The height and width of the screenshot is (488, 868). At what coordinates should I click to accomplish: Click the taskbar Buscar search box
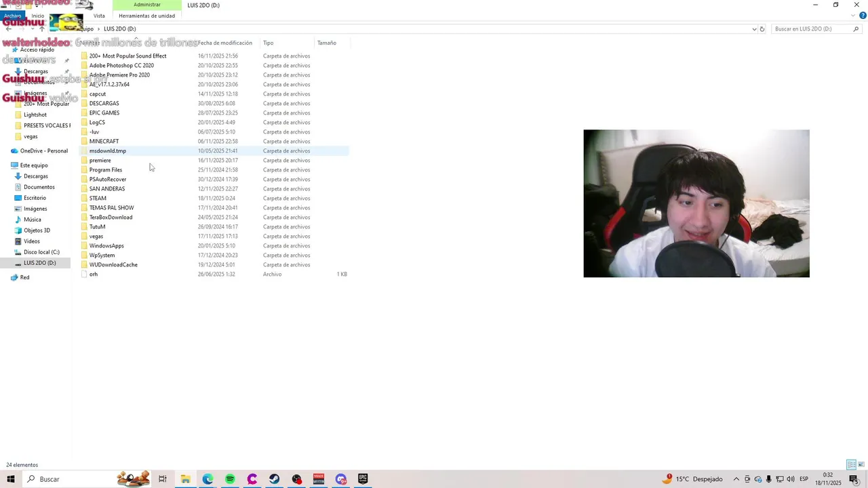(x=71, y=479)
